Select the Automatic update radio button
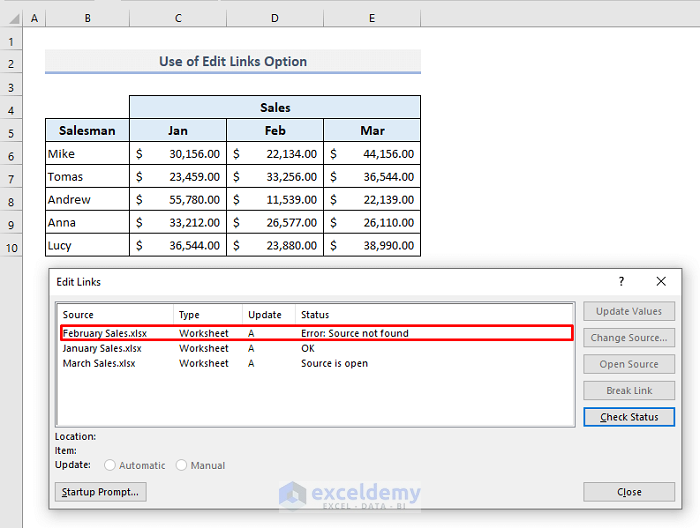Viewport: 700px width, 528px height. [x=109, y=466]
